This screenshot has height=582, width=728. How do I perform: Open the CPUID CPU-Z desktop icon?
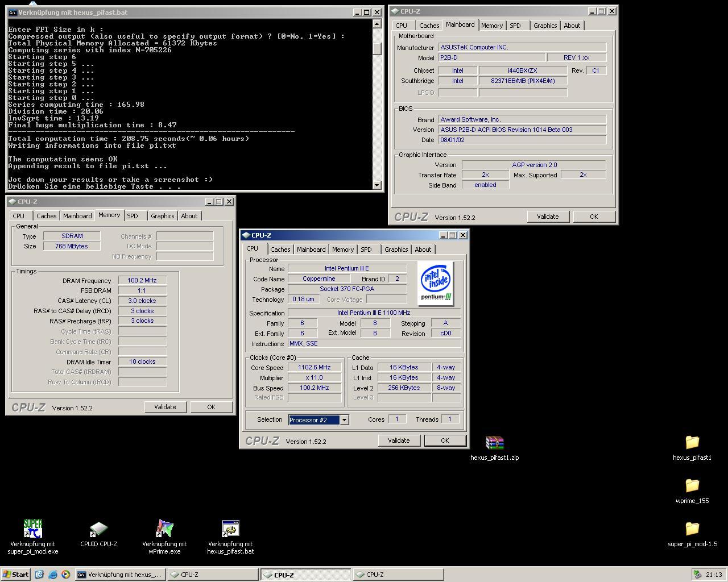pyautogui.click(x=98, y=529)
